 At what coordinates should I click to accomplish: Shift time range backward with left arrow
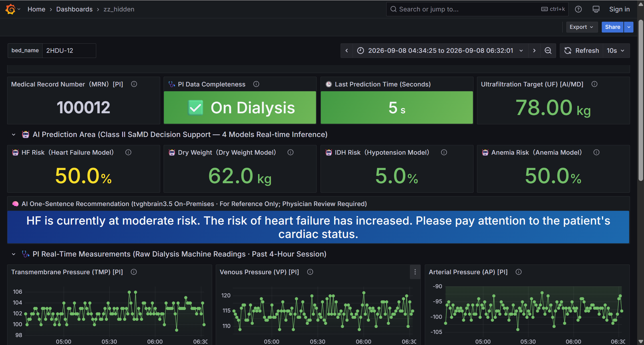(x=347, y=51)
